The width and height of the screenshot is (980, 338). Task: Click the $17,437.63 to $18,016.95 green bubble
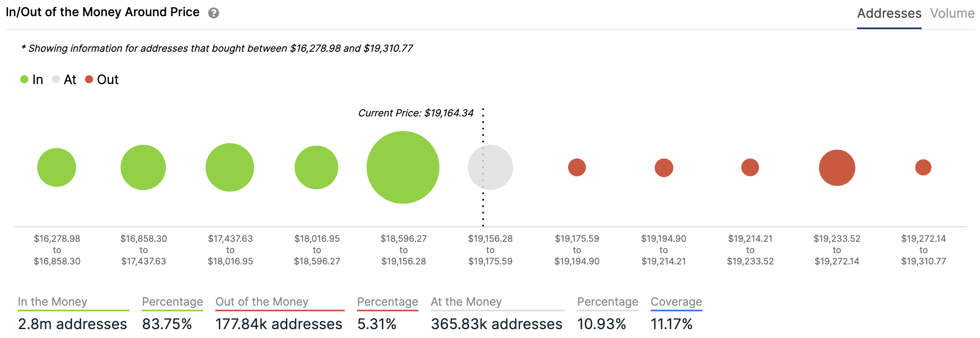click(x=230, y=167)
